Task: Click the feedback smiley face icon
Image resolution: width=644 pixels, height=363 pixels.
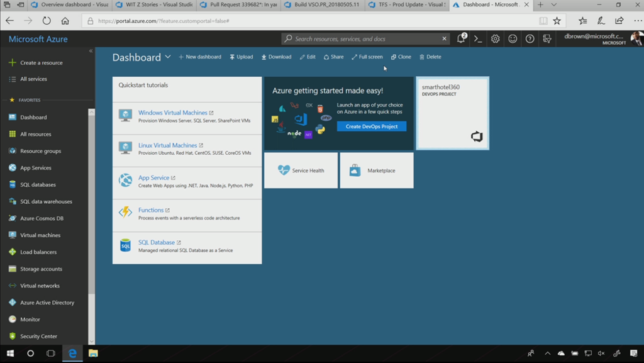Action: (x=513, y=39)
